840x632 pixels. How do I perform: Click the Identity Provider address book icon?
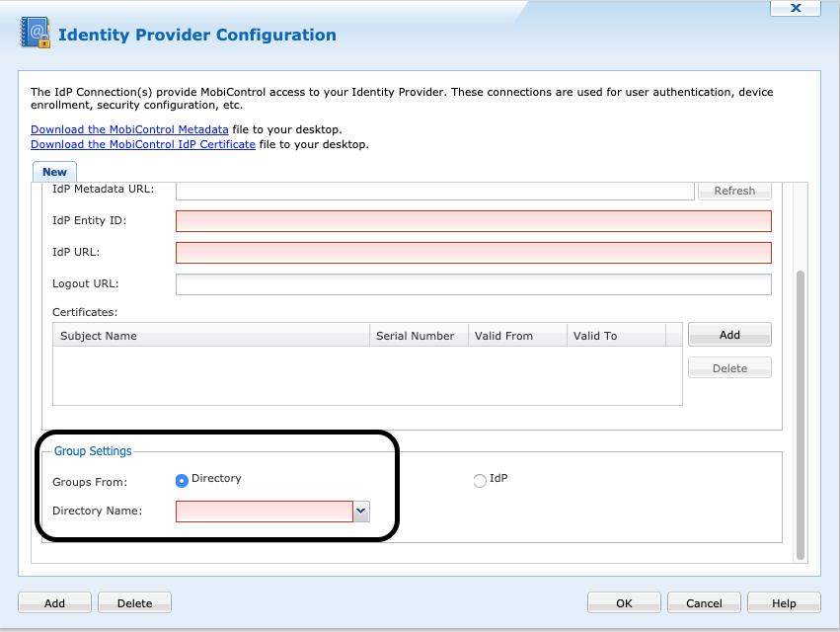coord(36,33)
